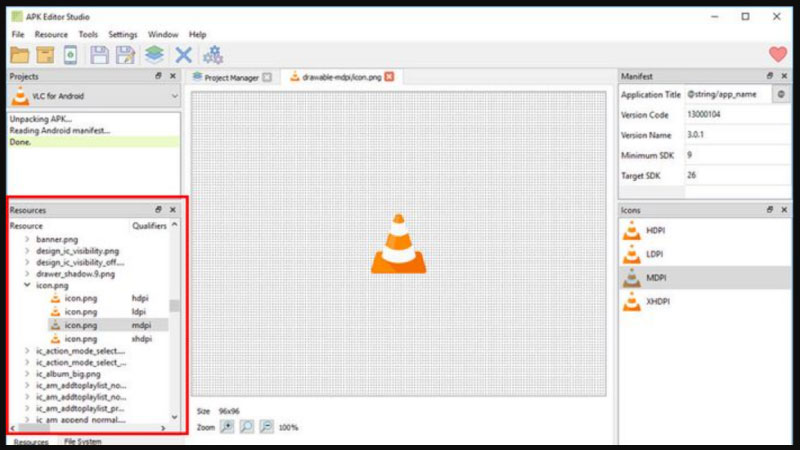Click the blue X close project icon

pyautogui.click(x=183, y=55)
